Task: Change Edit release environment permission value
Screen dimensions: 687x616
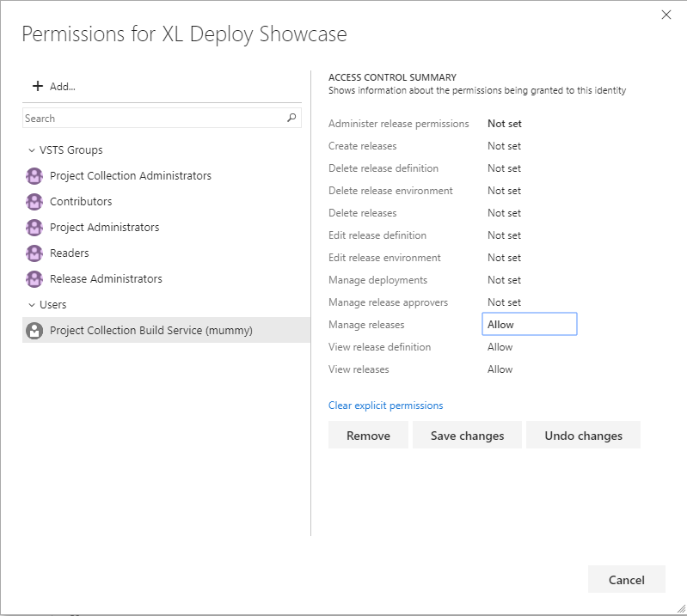Action: [x=505, y=258]
